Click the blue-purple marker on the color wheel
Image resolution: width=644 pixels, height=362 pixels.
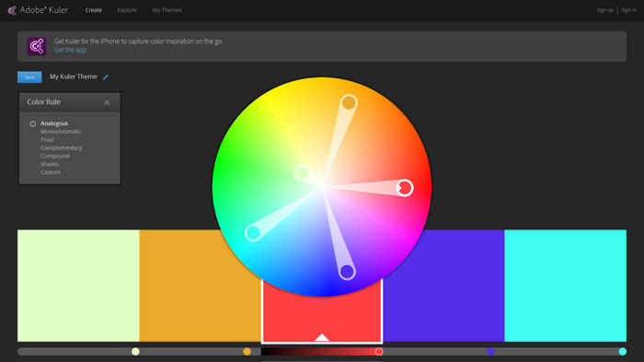tap(347, 272)
